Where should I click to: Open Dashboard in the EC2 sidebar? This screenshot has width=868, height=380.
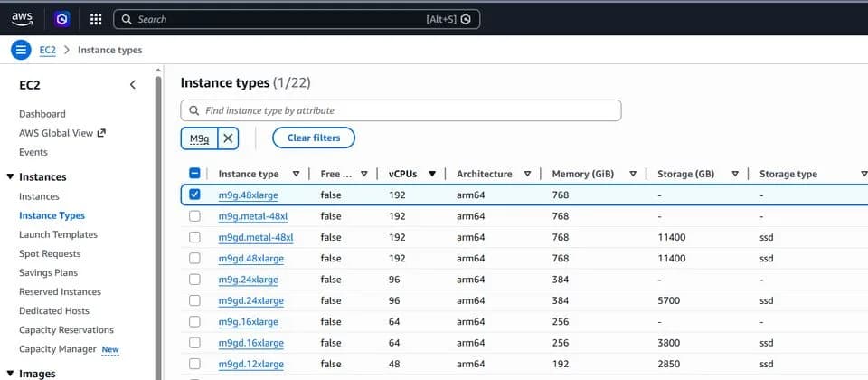[42, 114]
